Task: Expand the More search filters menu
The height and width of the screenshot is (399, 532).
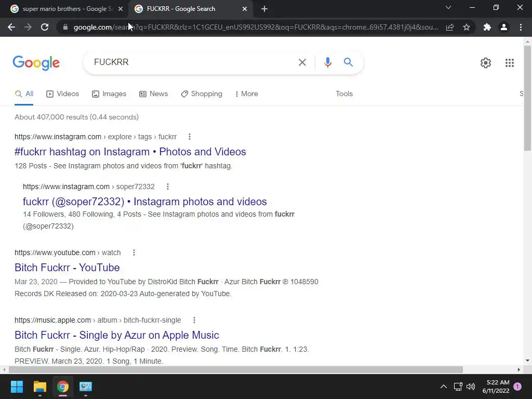Action: [247, 94]
